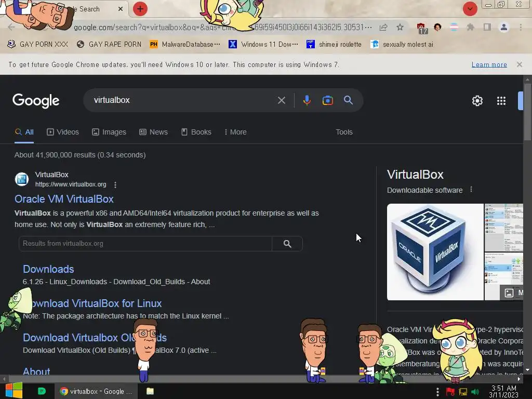This screenshot has height=399, width=532.
Task: Show hidden system tray icons
Action: [437, 392]
